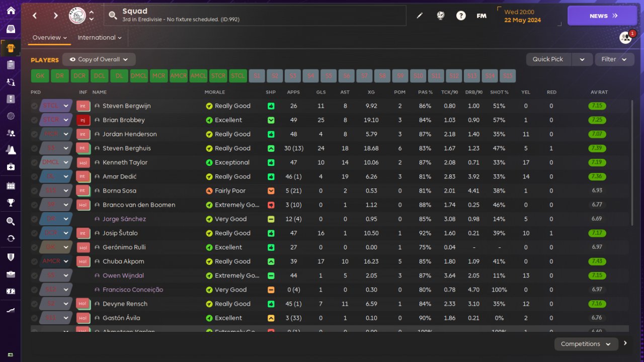Open the staff notifications icon with red badge

tap(626, 38)
